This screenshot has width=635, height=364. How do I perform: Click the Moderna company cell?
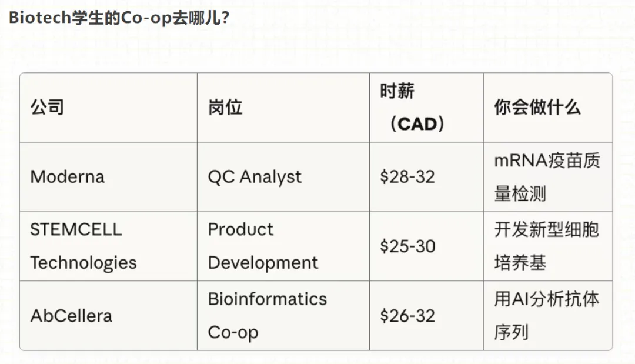coord(67,177)
